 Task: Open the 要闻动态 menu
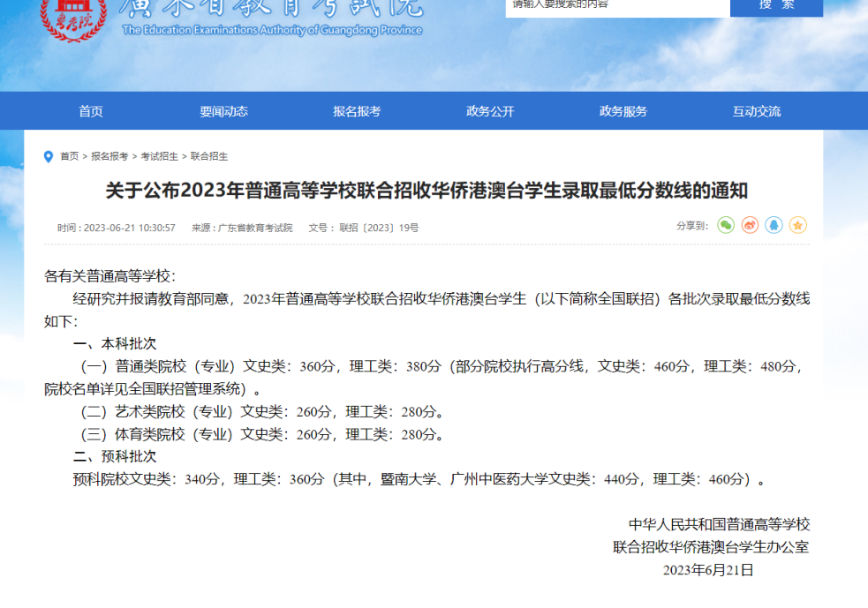coord(225,110)
